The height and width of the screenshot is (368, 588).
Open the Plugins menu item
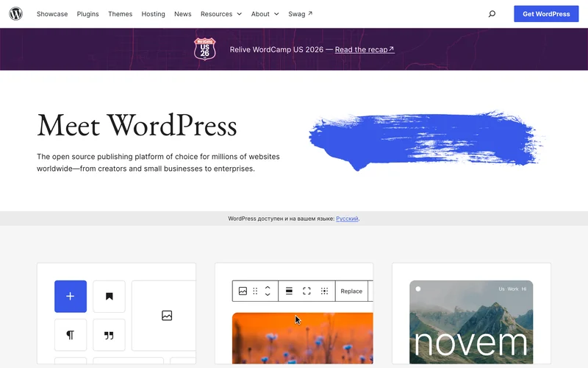pyautogui.click(x=87, y=14)
